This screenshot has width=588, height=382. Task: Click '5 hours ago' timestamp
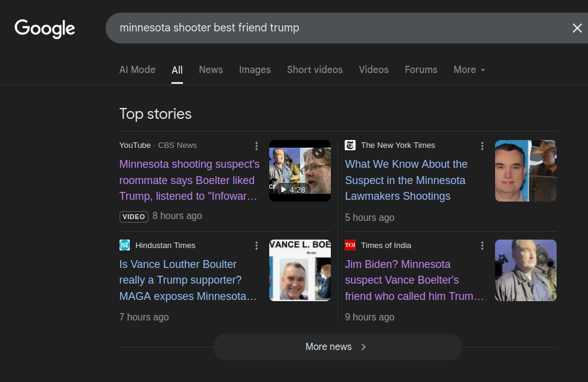369,218
